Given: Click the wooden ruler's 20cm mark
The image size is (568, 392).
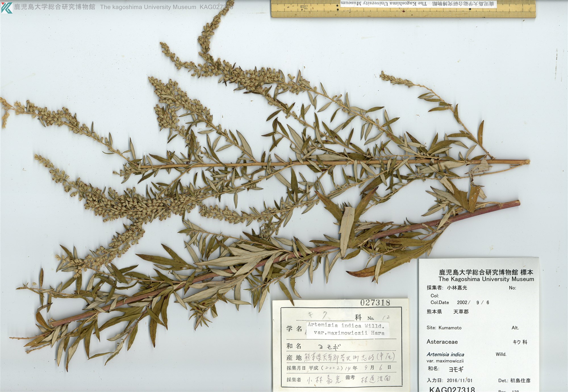Looking at the screenshot, I should pos(304,7).
